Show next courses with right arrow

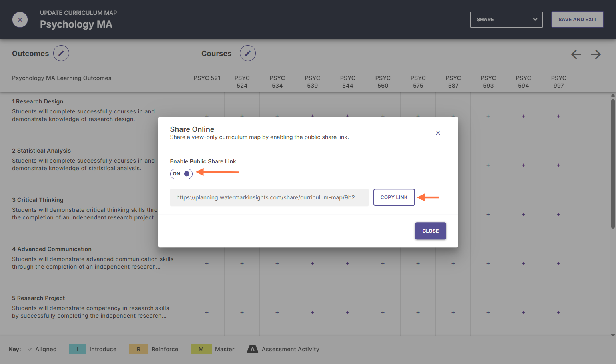click(x=596, y=54)
